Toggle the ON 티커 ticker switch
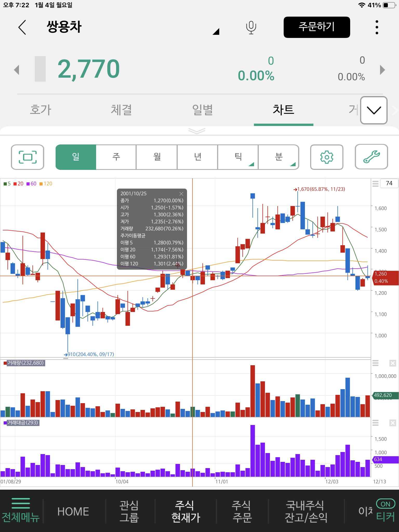399x532 pixels. point(385,510)
